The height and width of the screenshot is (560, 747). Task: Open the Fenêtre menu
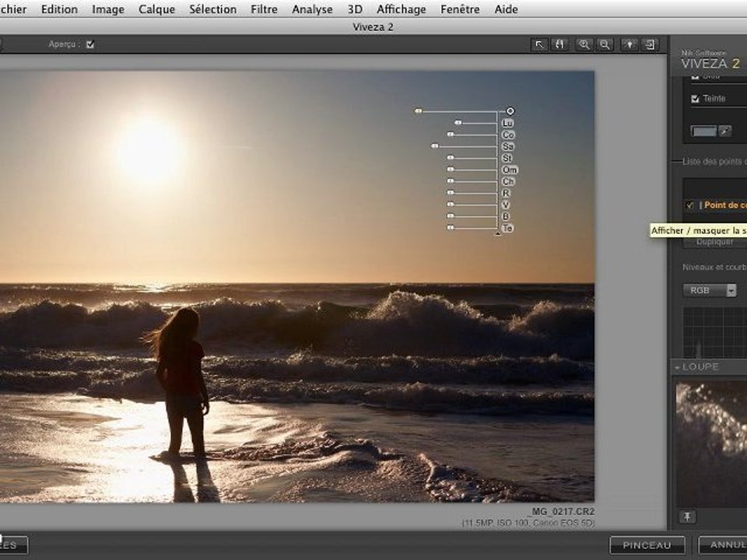(460, 9)
